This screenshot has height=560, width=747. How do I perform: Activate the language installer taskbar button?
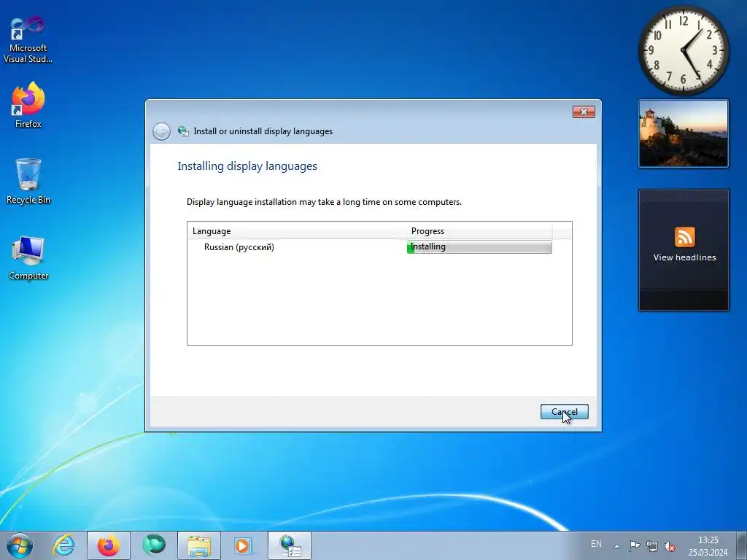tap(290, 545)
